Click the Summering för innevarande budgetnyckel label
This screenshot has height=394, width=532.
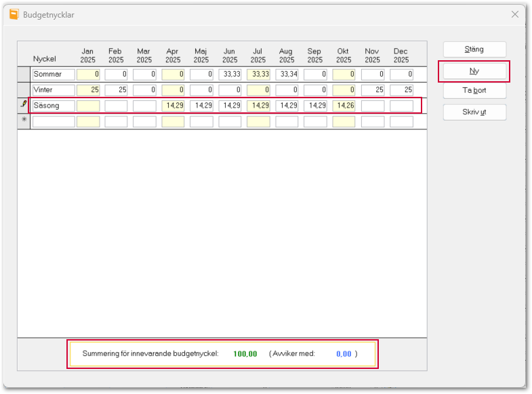(150, 353)
